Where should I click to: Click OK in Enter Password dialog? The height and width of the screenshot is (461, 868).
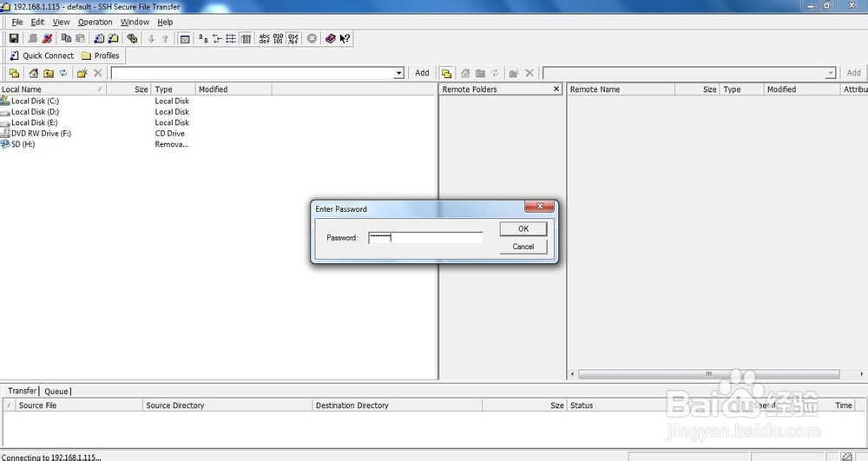click(x=523, y=228)
